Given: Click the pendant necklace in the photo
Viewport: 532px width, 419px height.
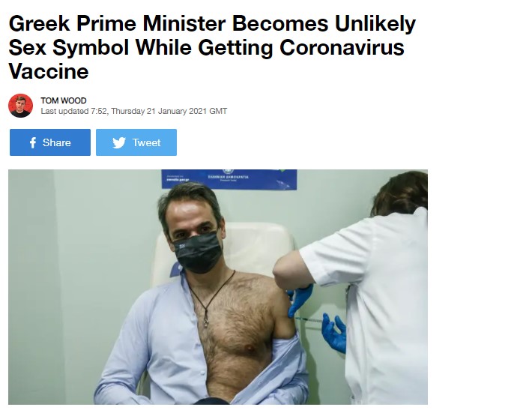Looking at the screenshot, I should (205, 321).
